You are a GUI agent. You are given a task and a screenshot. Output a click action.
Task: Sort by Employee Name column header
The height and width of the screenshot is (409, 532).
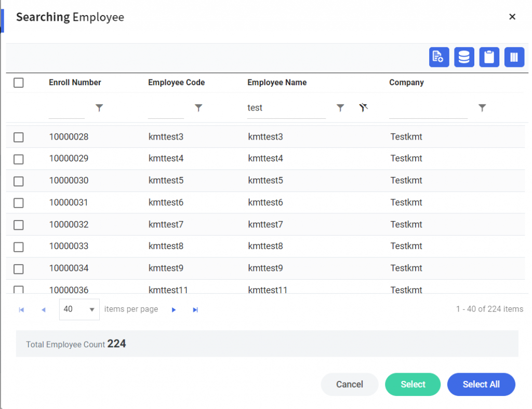277,83
